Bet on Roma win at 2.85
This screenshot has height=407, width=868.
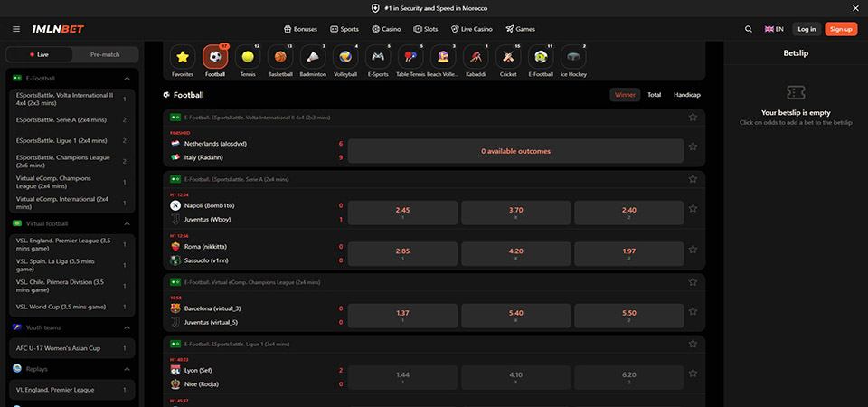[402, 253]
